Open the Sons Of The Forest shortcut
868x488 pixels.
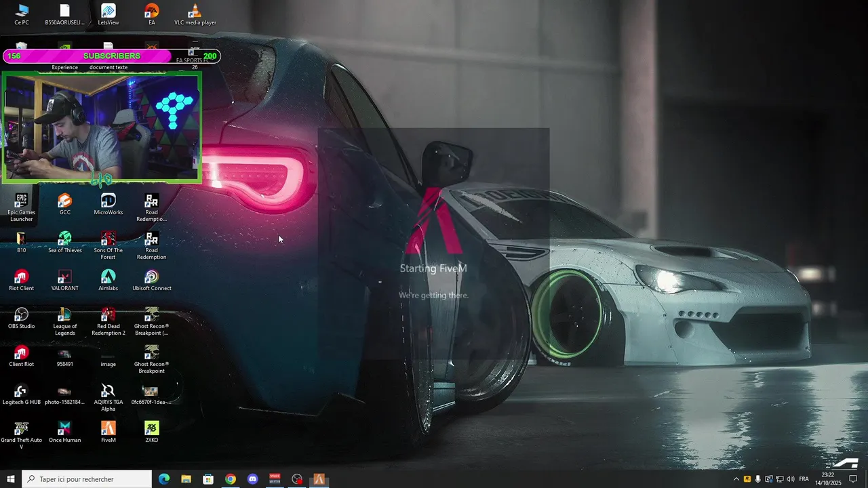point(108,245)
